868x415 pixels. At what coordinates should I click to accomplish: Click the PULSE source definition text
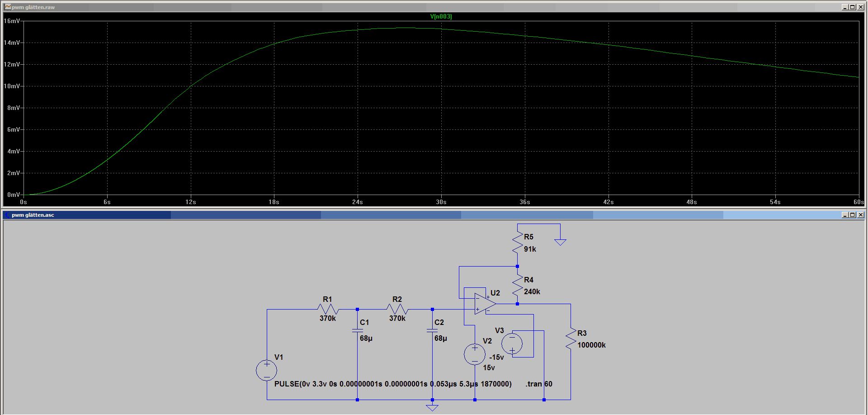(393, 384)
